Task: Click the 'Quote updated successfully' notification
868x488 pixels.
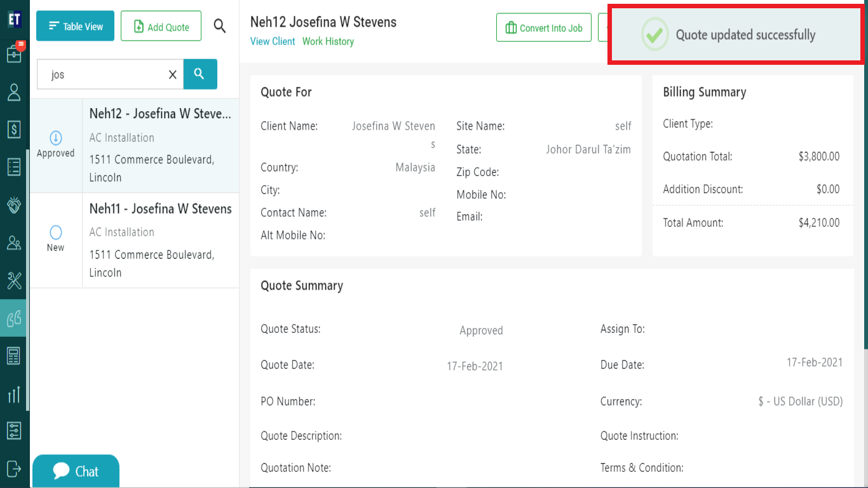Action: (736, 34)
